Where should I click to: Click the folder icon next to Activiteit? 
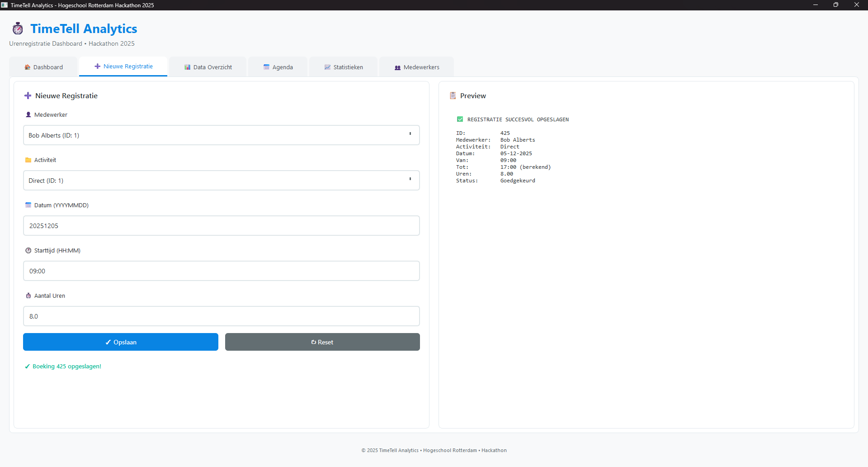click(x=28, y=160)
